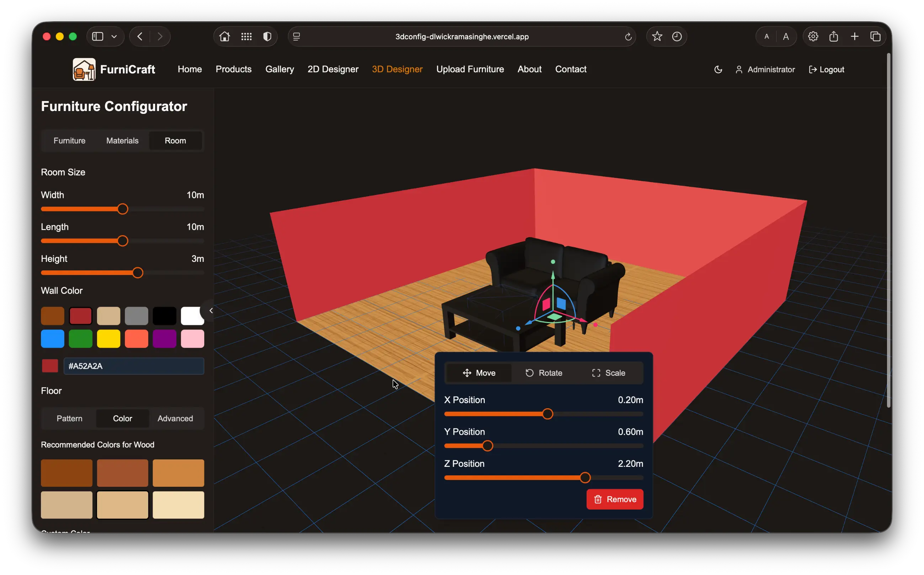
Task: Enable Advanced floor settings
Action: coord(175,418)
